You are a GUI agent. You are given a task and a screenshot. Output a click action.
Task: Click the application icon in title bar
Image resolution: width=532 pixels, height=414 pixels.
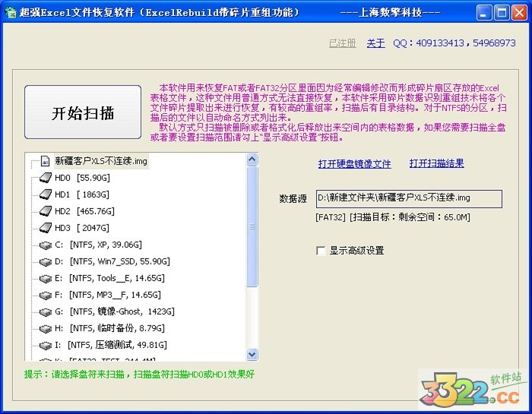[x=10, y=13]
